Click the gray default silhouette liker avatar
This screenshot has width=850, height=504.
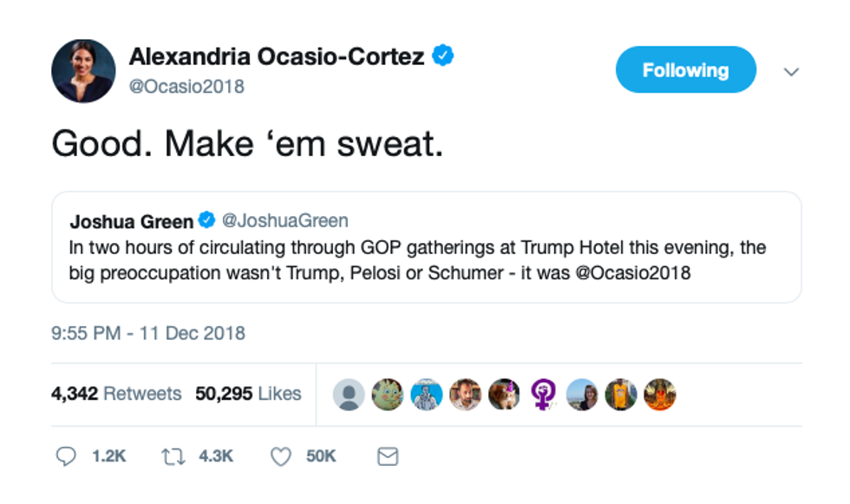click(349, 395)
